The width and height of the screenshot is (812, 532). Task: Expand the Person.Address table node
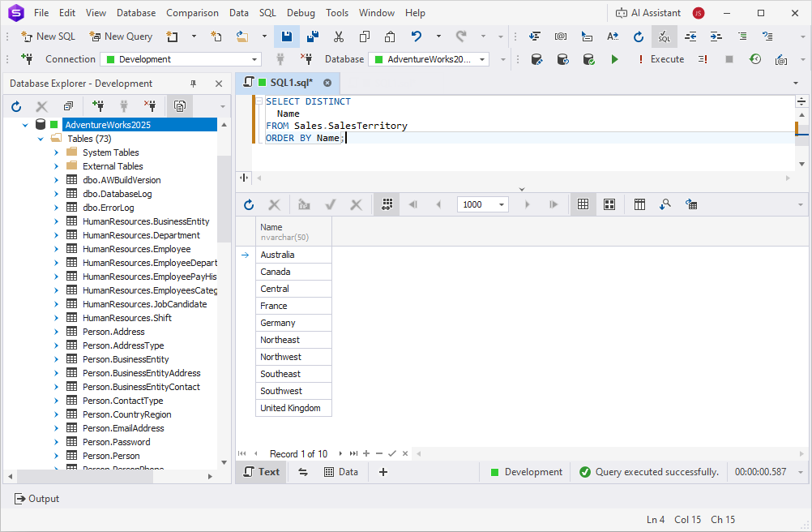tap(56, 332)
